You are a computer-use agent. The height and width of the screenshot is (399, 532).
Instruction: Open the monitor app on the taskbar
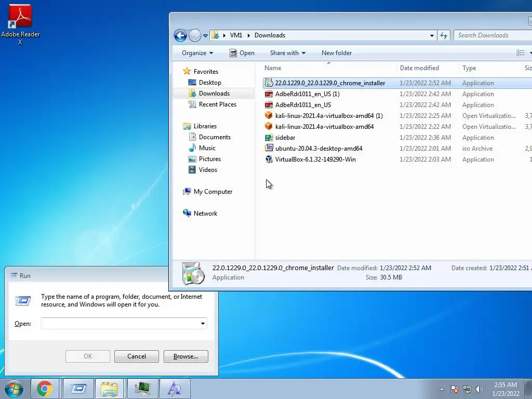pos(142,389)
